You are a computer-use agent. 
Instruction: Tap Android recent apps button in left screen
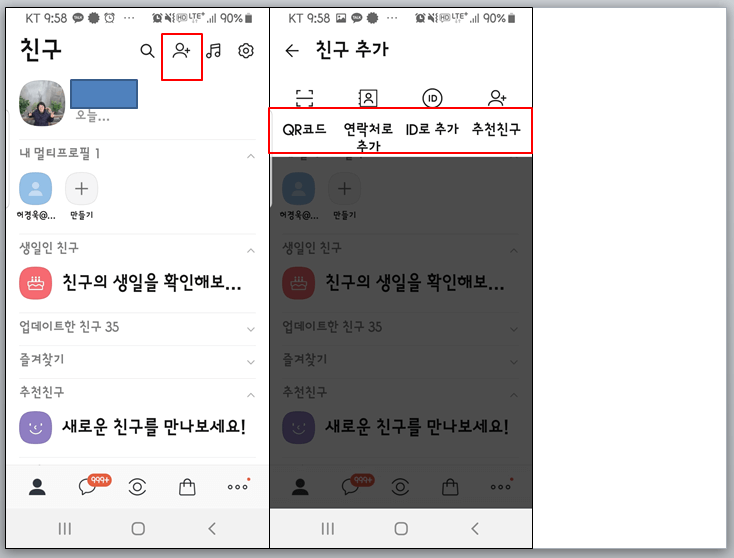coord(65,529)
